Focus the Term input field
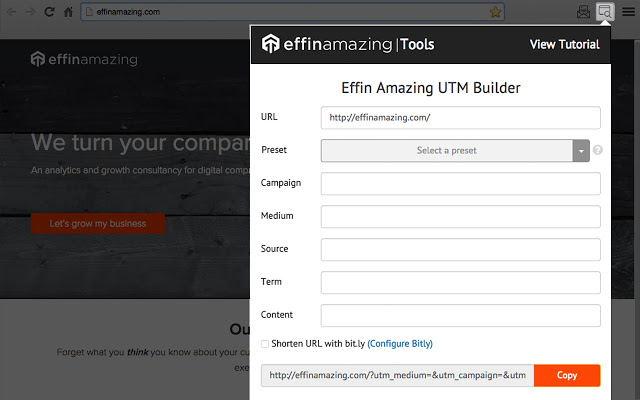This screenshot has height=400, width=640. point(460,282)
